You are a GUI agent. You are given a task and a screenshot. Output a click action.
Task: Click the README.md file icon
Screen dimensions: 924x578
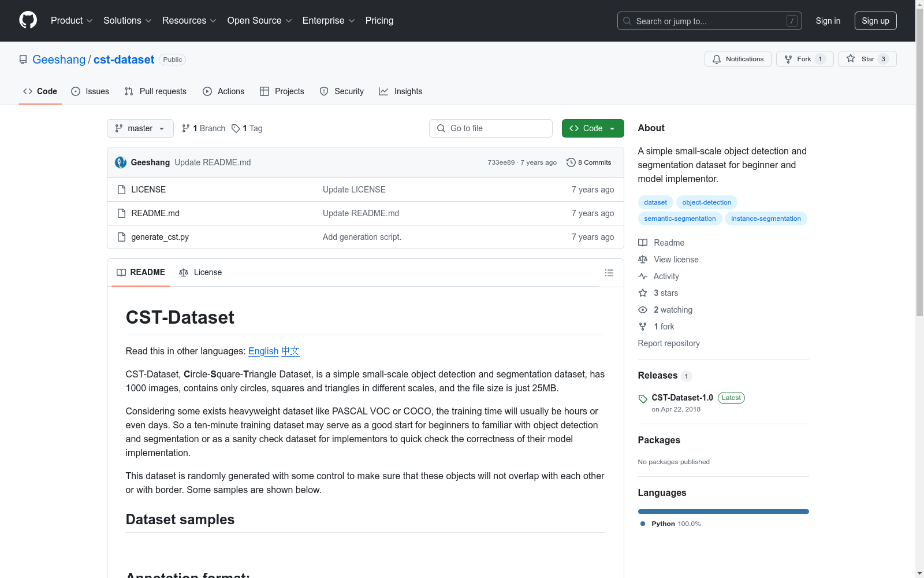click(x=121, y=213)
